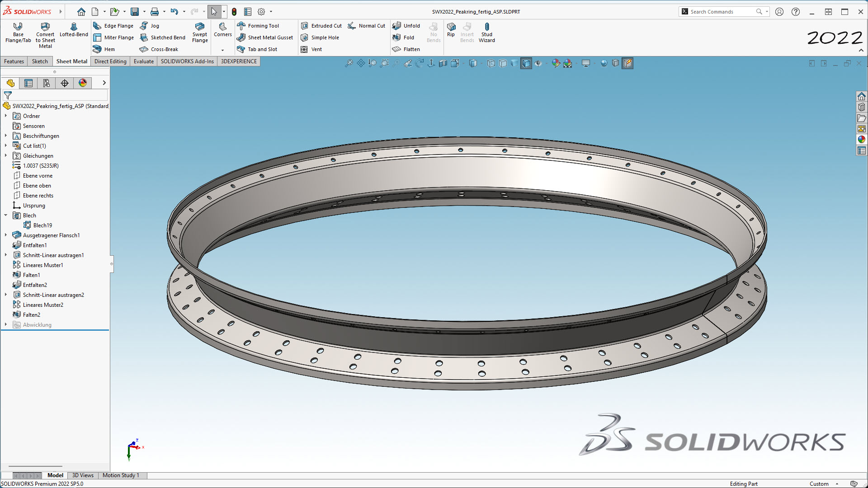
Task: Open the Evaluate tab
Action: point(144,61)
